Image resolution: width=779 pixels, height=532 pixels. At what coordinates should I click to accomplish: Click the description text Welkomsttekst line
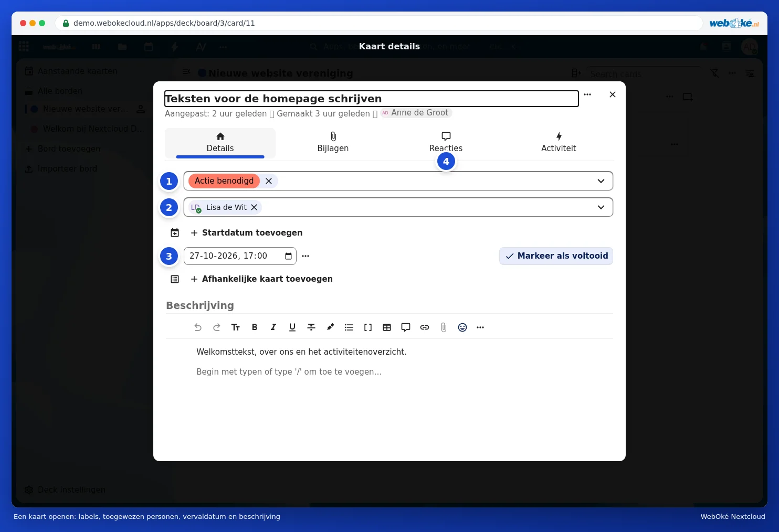[301, 352]
